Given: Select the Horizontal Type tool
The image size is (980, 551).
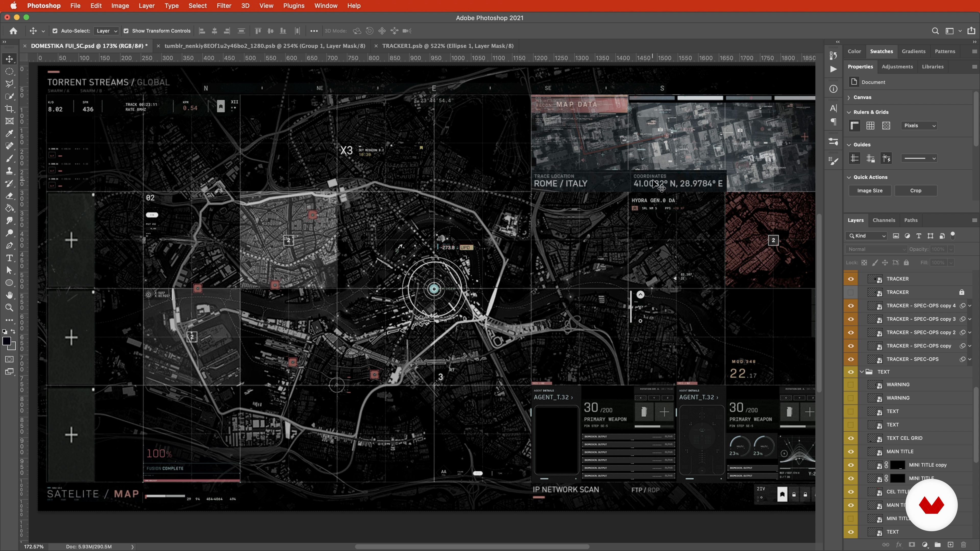Looking at the screenshot, I should [9, 258].
